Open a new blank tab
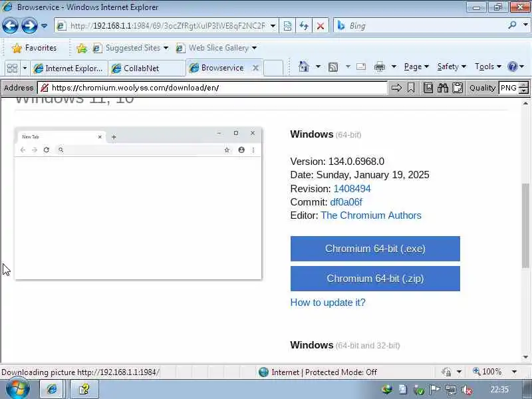The width and height of the screenshot is (532, 399). pyautogui.click(x=273, y=68)
